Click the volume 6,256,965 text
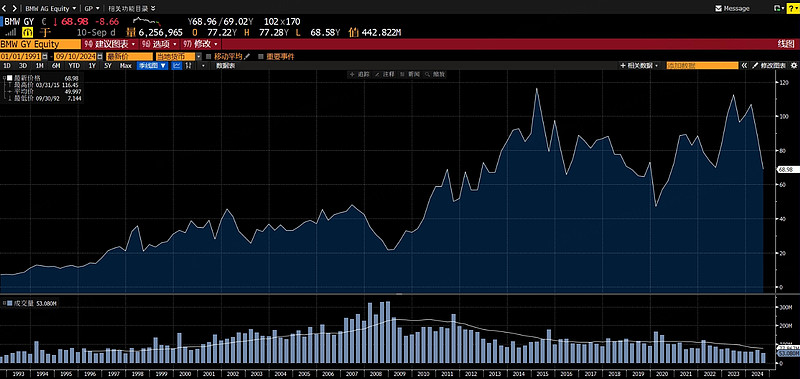 pyautogui.click(x=161, y=33)
